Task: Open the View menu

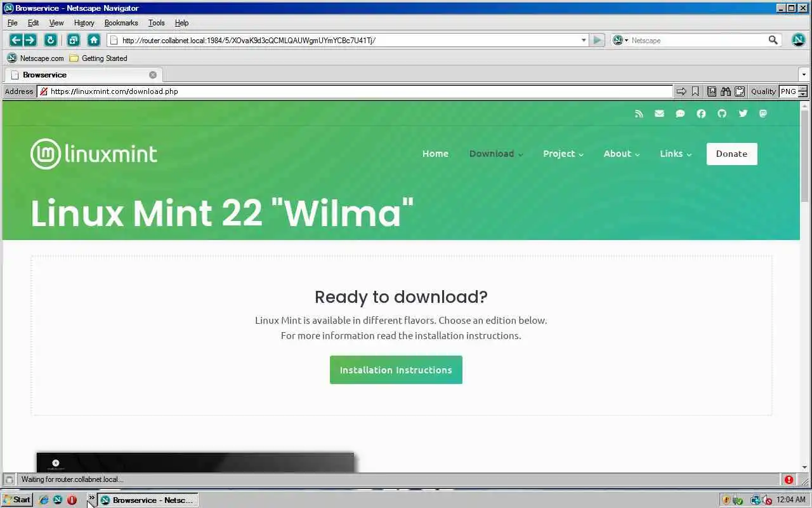Action: (x=56, y=23)
